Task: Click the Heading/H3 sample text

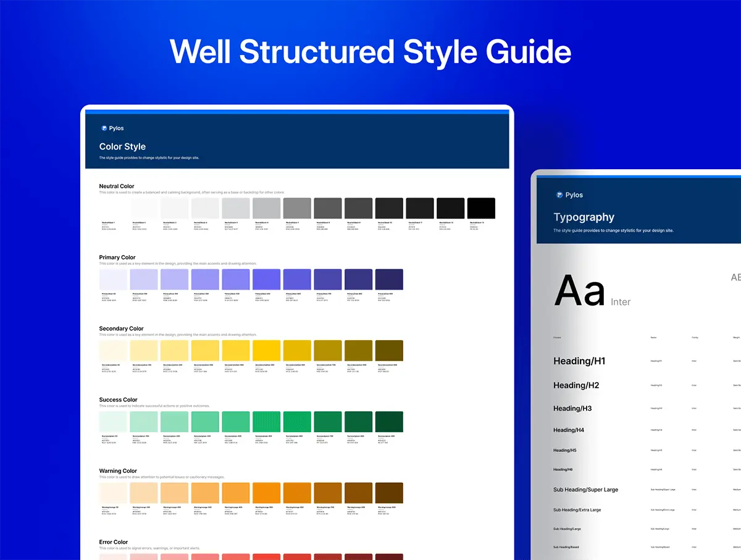Action: tap(572, 409)
